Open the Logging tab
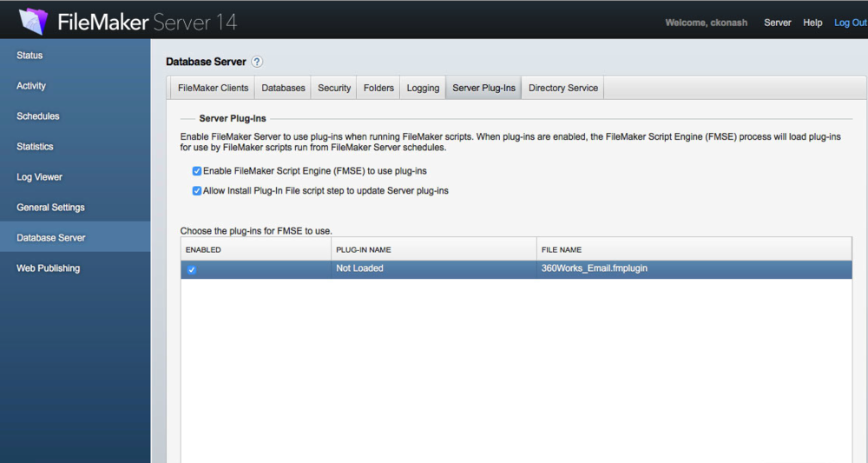The height and width of the screenshot is (463, 868). [x=423, y=88]
